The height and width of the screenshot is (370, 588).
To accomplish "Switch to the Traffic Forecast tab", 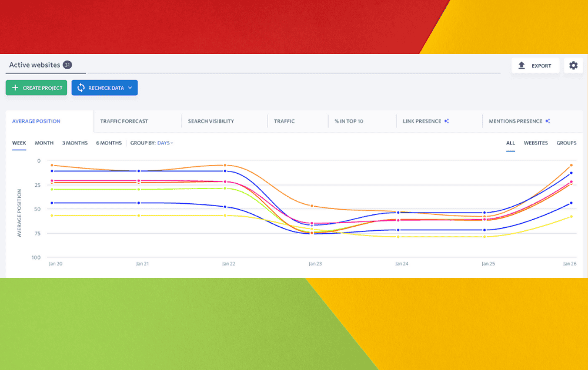I will (124, 122).
